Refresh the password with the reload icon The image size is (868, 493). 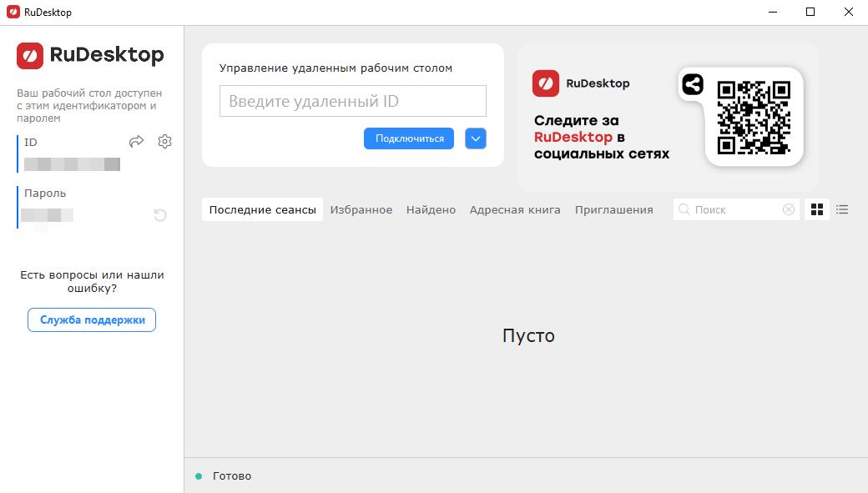pyautogui.click(x=160, y=215)
